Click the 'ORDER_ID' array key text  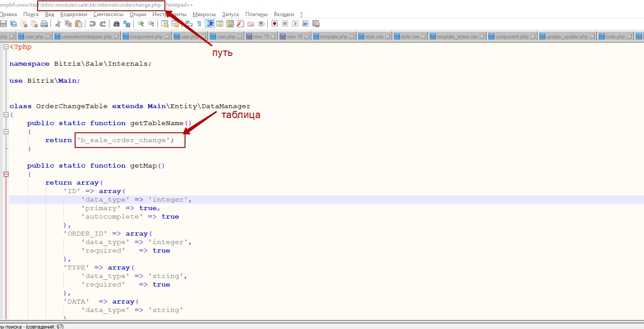(x=85, y=234)
